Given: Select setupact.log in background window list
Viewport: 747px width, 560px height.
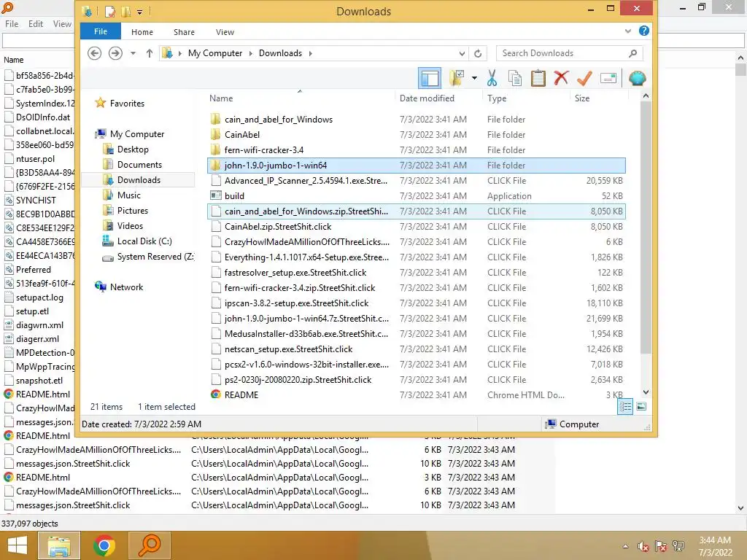Looking at the screenshot, I should click(39, 297).
